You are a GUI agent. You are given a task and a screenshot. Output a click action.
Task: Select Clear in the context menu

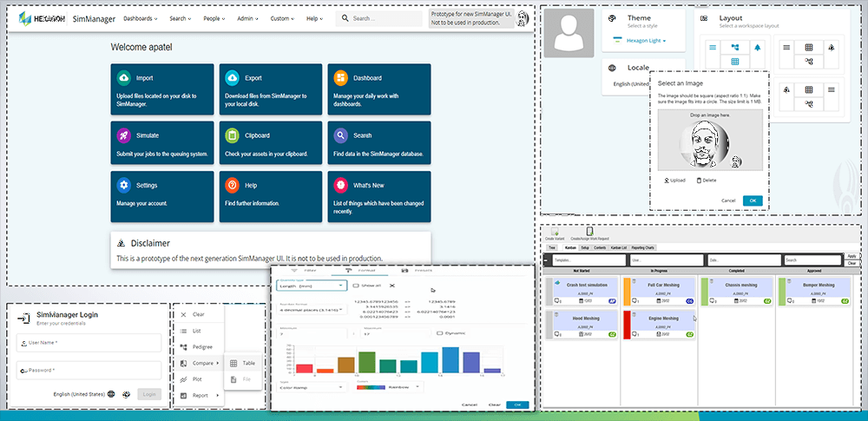tap(200, 314)
